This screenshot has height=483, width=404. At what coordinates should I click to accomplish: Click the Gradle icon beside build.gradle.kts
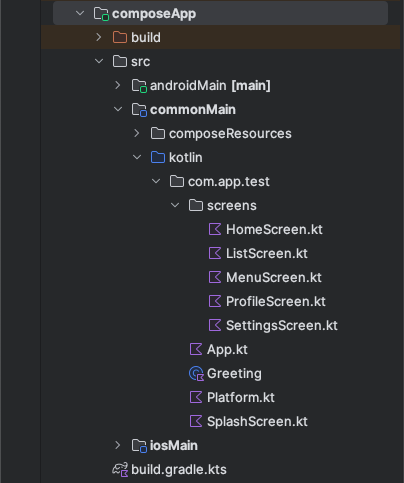click(x=120, y=470)
